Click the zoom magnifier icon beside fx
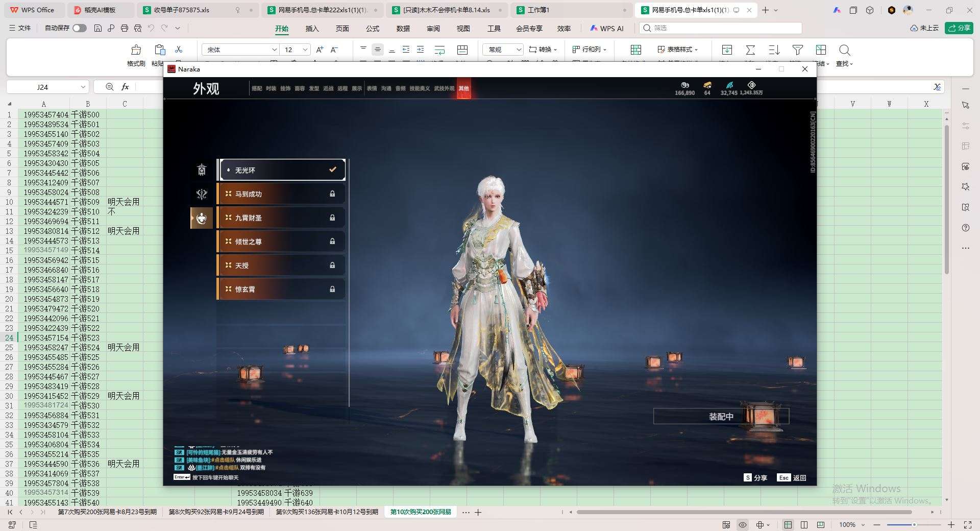The width and height of the screenshot is (980, 531). [x=109, y=87]
